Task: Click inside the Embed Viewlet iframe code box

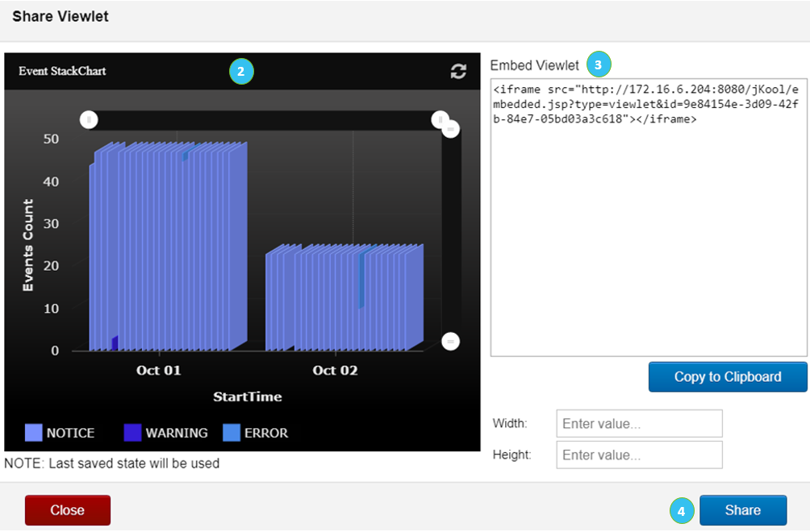Action: pyautogui.click(x=649, y=218)
